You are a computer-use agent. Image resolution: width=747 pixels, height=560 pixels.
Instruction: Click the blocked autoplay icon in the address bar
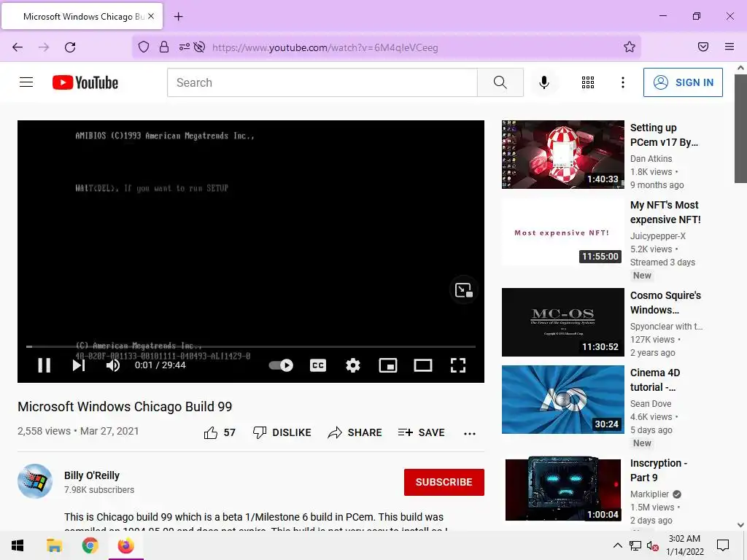199,47
